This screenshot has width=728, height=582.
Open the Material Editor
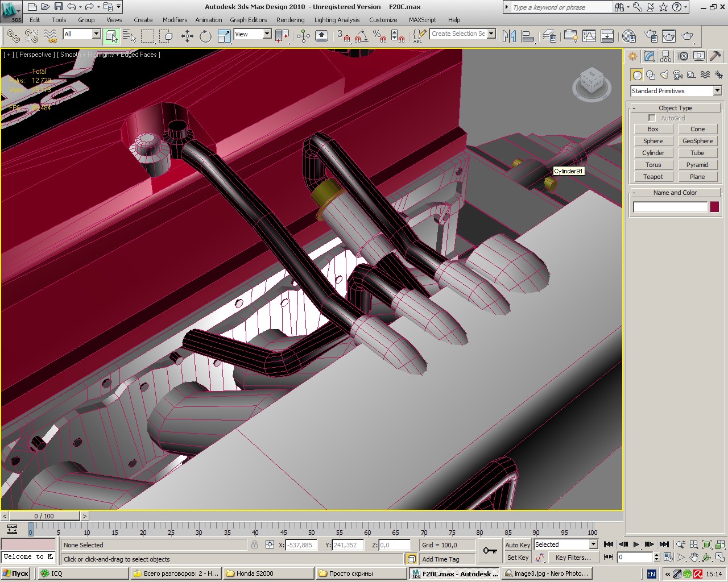tap(628, 36)
